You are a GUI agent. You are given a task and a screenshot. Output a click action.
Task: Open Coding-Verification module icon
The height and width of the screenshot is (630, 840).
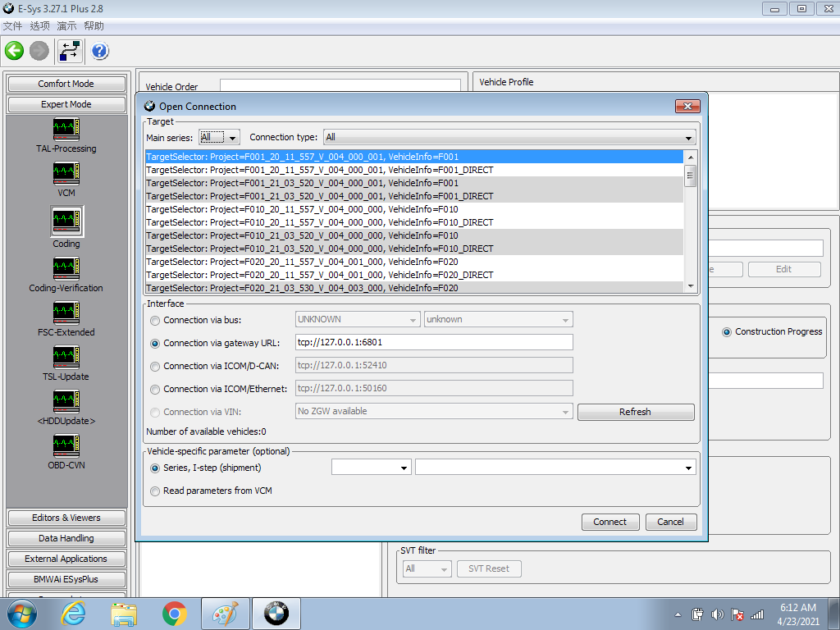tap(66, 268)
